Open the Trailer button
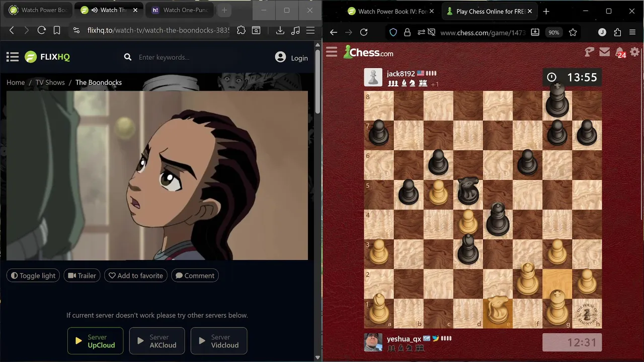 [x=82, y=276]
